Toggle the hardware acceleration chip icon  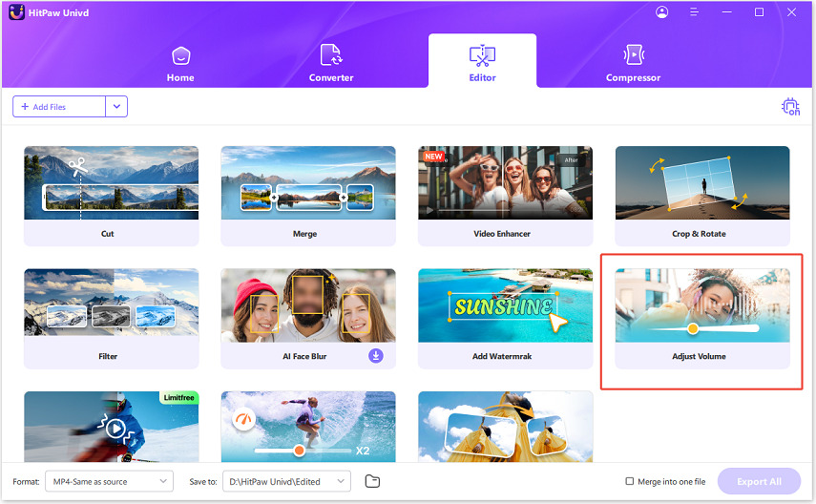pos(790,107)
